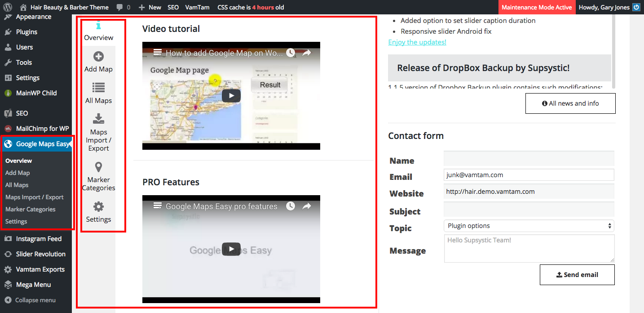This screenshot has height=313, width=644.
Task: Click the news panel scrollbar
Action: click(613, 52)
